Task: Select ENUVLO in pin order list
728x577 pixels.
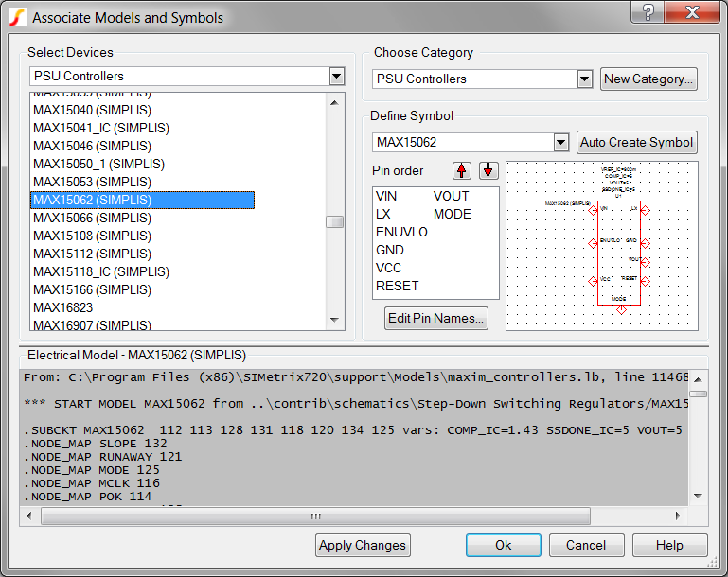Action: click(401, 232)
